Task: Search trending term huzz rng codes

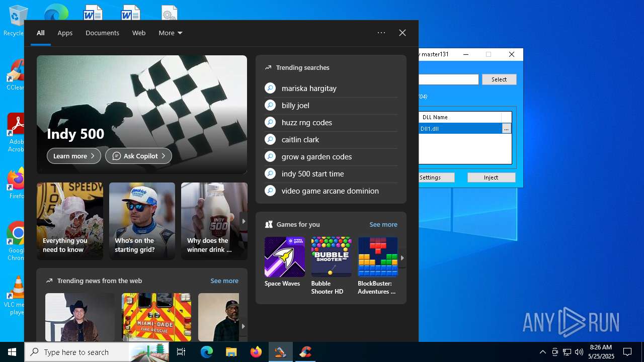Action: (307, 122)
